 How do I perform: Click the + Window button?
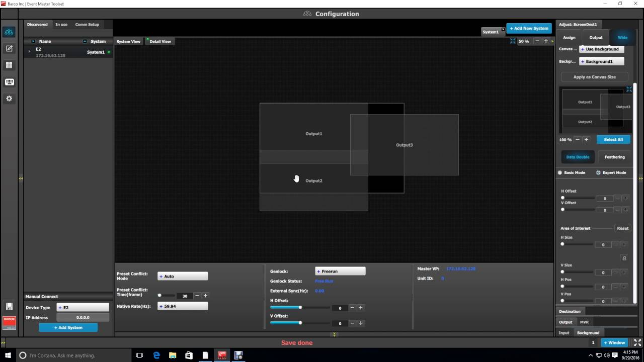[614, 342]
